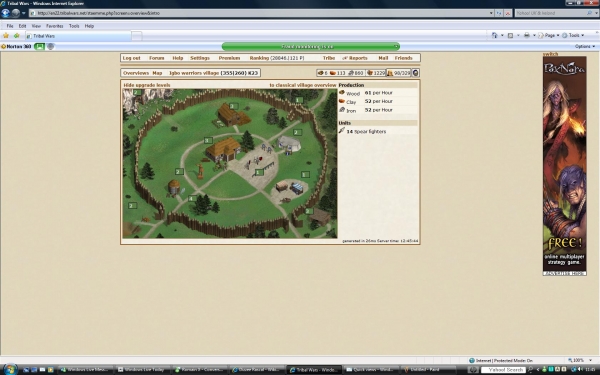Image resolution: width=600 pixels, height=375 pixels.
Task: Click the browser Forward button
Action: coord(16,13)
